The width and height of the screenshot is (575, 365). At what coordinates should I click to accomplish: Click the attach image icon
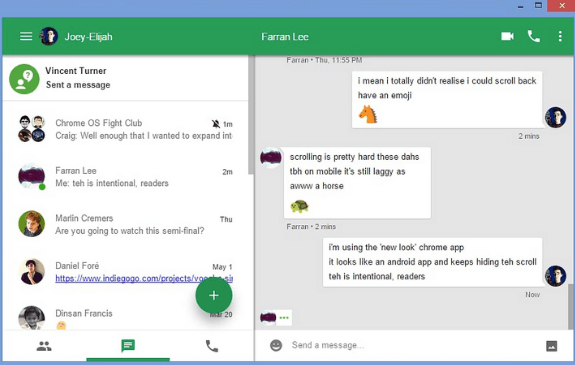click(x=552, y=346)
